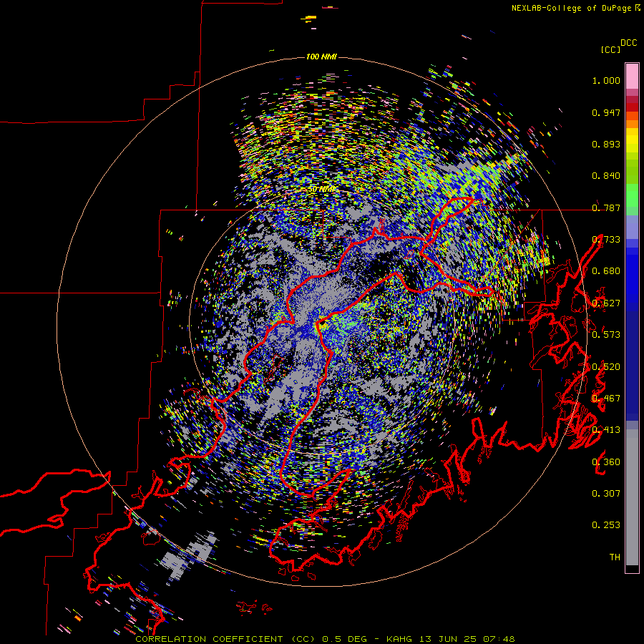644x644 pixels.
Task: Click the TH label on the legend
Action: (x=615, y=557)
